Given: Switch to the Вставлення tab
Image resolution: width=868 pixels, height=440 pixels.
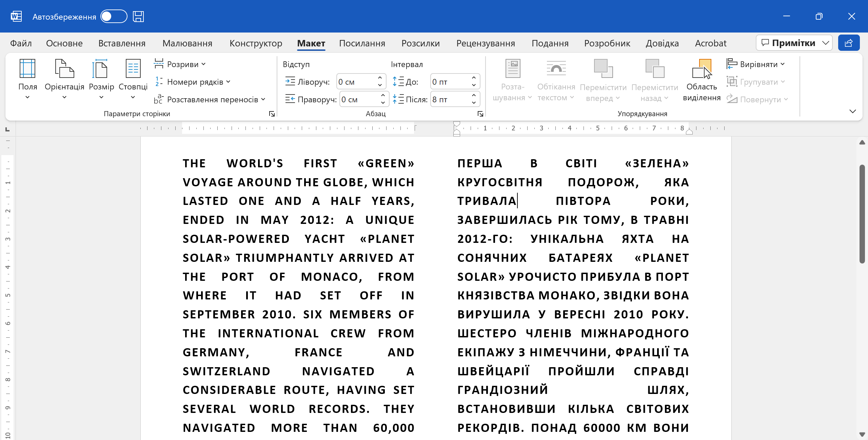Looking at the screenshot, I should pyautogui.click(x=122, y=43).
